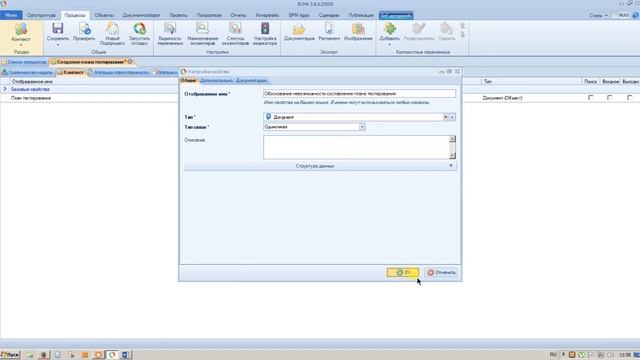640x360 pixels.
Task: Switch to the Показатели ribbon tab
Action: 209,16
